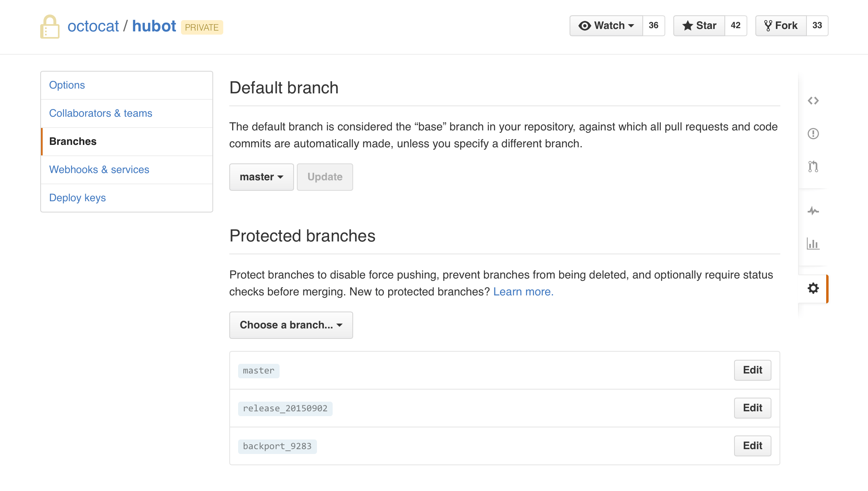Toggle the settings gear icon
This screenshot has height=491, width=868.
[812, 288]
